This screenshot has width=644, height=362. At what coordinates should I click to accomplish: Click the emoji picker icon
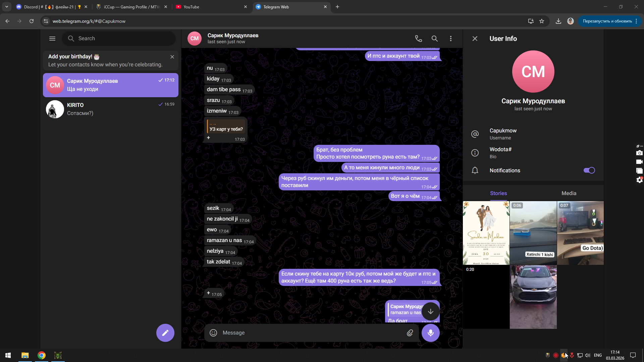pyautogui.click(x=213, y=333)
